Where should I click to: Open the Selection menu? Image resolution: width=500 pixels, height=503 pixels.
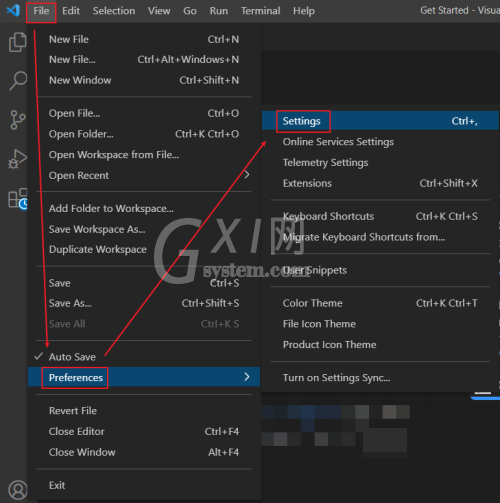click(114, 11)
